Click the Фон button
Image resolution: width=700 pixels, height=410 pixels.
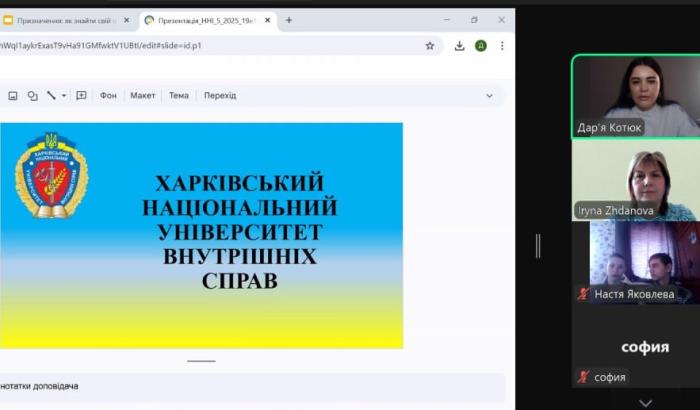(x=108, y=96)
